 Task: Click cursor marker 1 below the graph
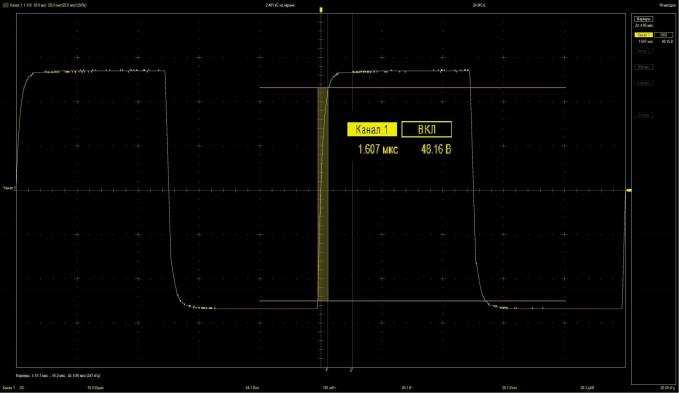coord(327,370)
